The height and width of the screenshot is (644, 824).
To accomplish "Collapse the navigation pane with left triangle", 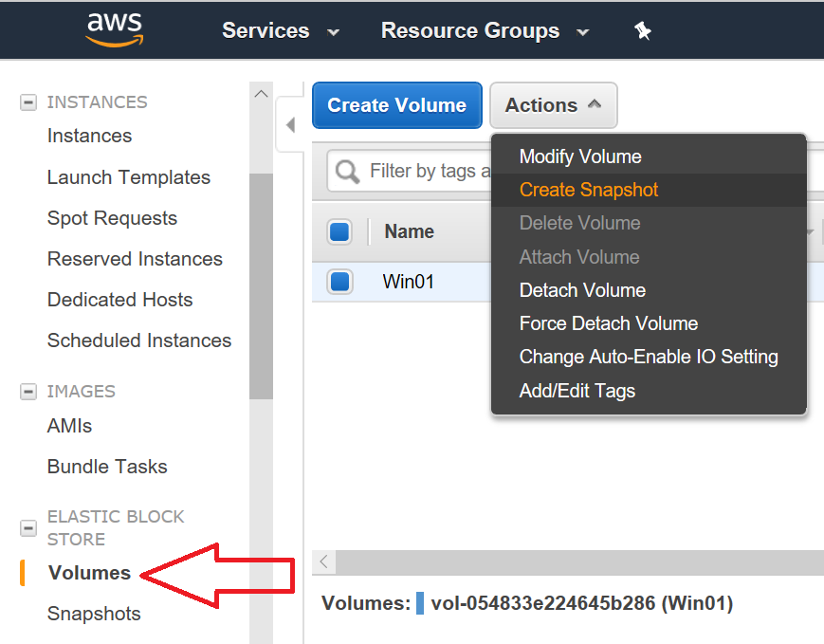I will (x=290, y=125).
